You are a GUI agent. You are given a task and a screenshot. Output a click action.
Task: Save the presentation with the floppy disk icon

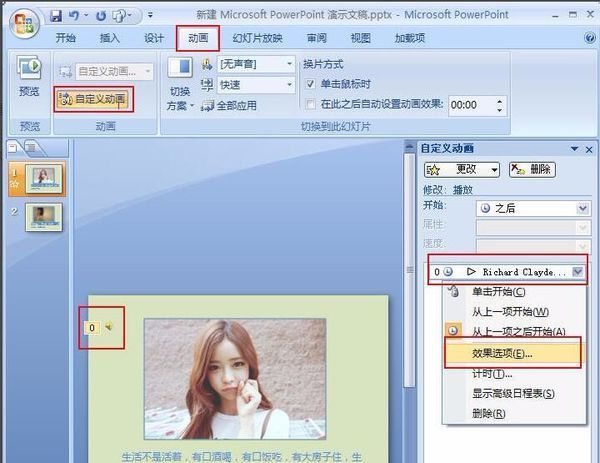click(x=56, y=16)
